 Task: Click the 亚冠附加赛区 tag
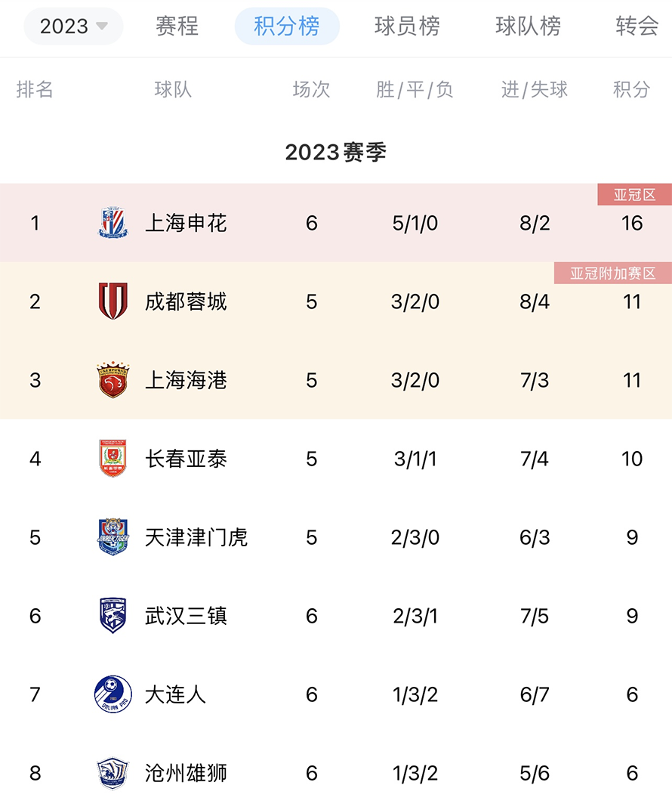(613, 274)
